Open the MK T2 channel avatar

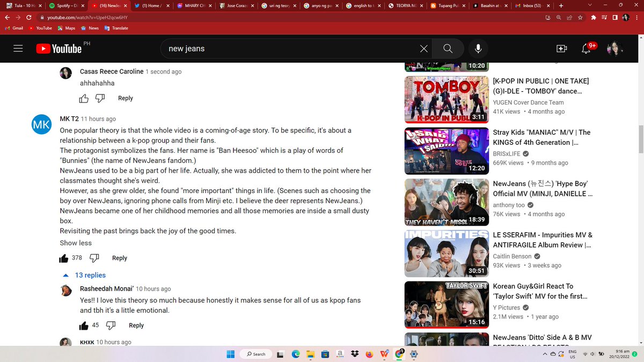[x=41, y=125]
